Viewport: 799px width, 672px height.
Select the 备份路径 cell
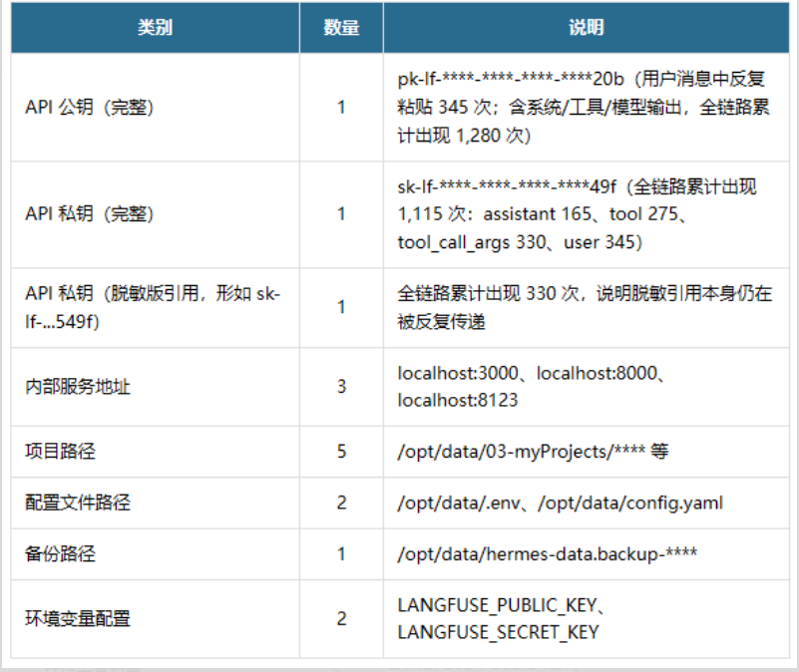155,553
